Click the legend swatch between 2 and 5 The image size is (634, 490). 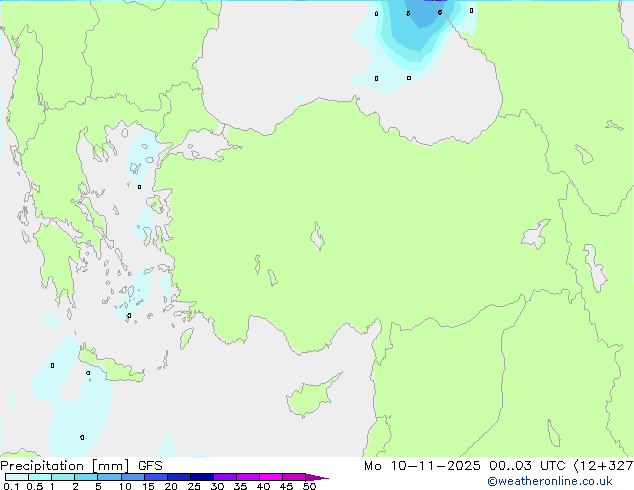tap(86, 477)
